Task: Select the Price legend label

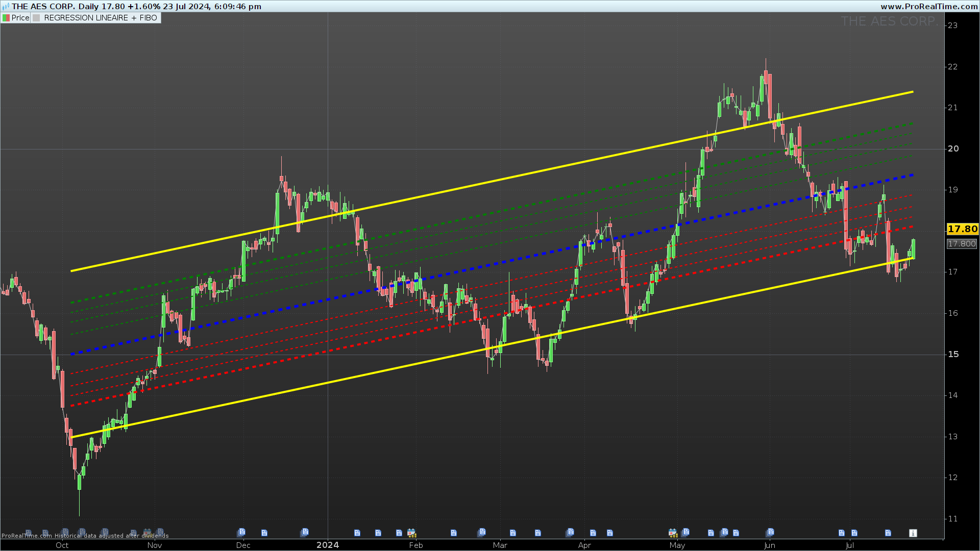Action: (20, 18)
